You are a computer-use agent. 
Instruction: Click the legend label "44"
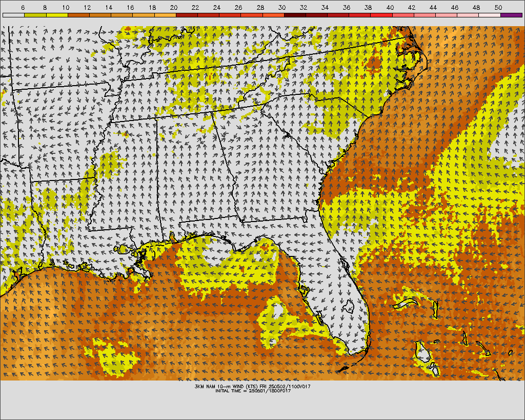click(x=433, y=7)
